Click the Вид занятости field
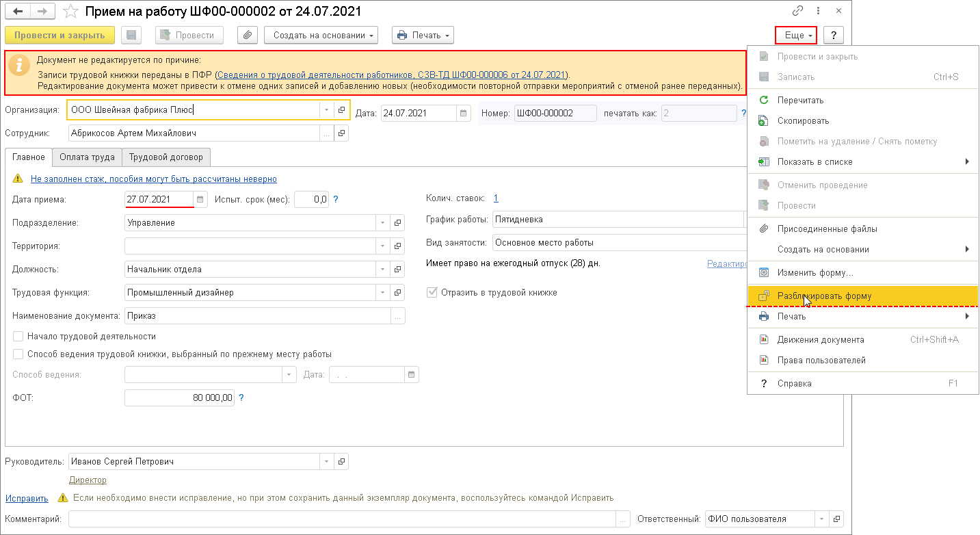 [x=621, y=243]
